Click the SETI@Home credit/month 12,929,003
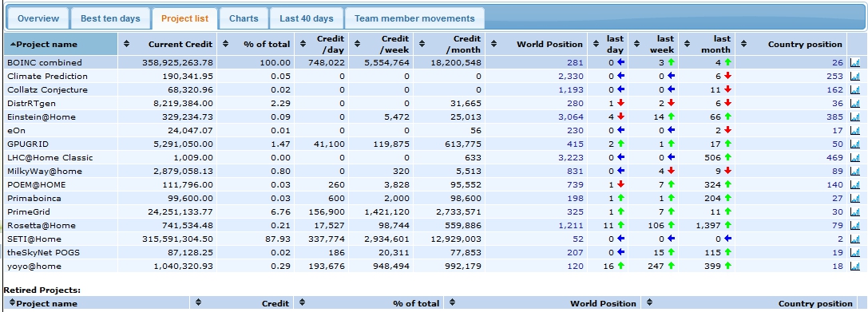868x312 pixels. [x=456, y=239]
